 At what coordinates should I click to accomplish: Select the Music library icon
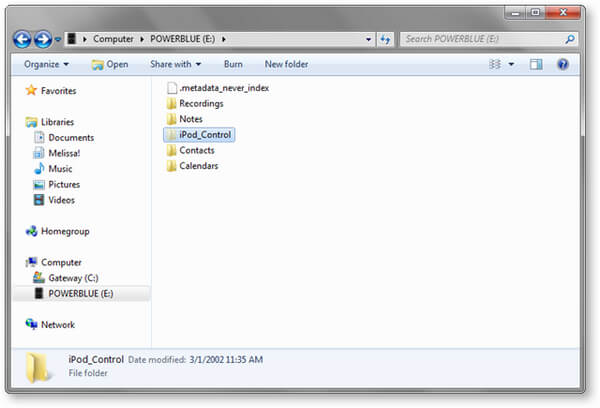(x=39, y=169)
